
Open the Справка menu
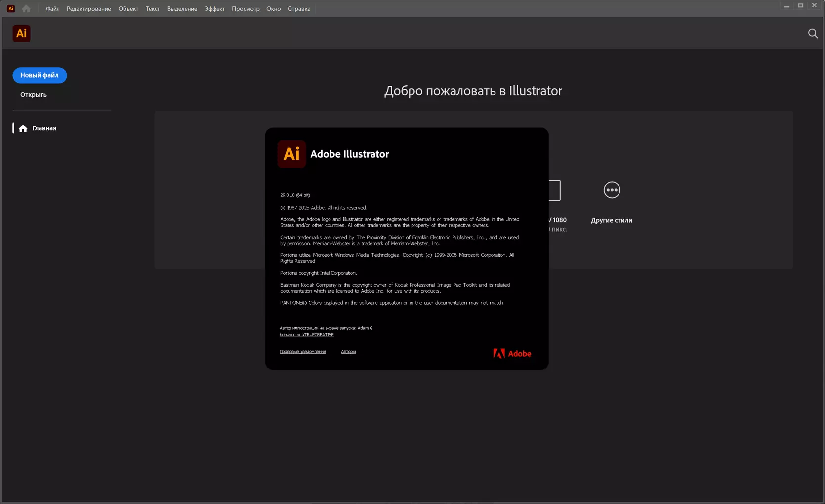[x=299, y=9]
